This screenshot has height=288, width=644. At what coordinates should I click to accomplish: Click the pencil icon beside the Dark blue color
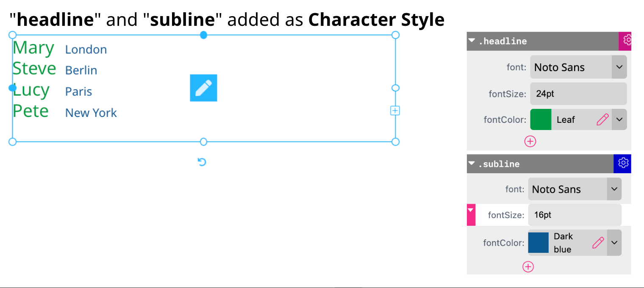pyautogui.click(x=598, y=242)
